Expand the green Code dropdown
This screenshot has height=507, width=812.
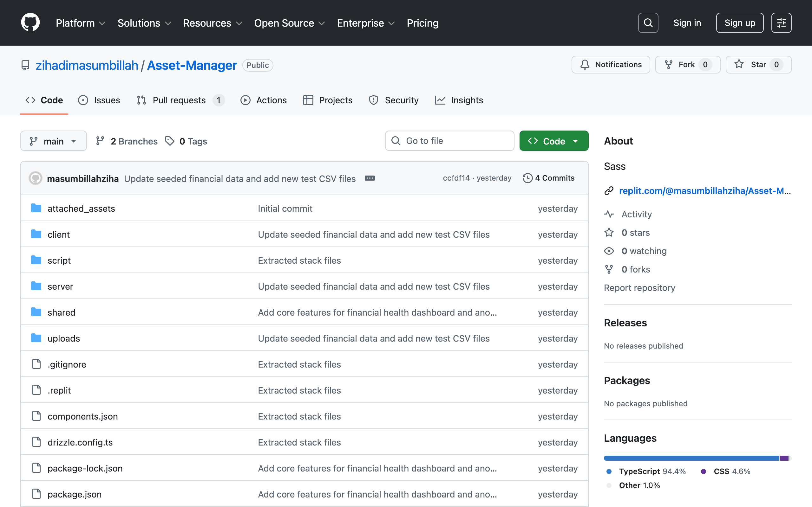point(553,141)
